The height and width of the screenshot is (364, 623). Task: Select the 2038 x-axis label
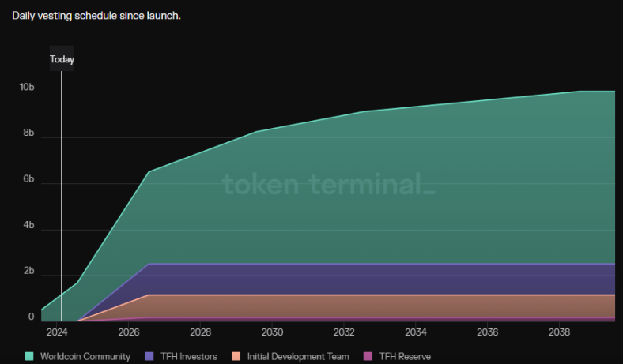click(559, 332)
